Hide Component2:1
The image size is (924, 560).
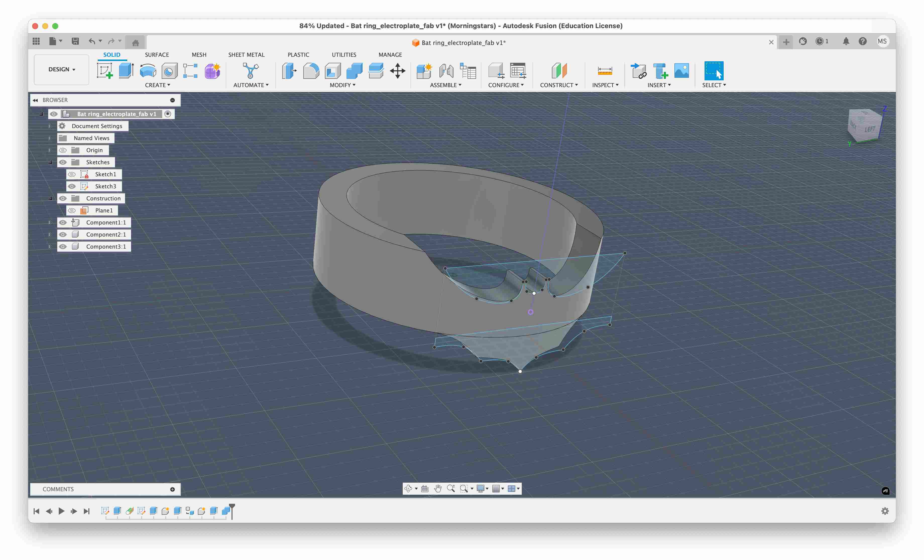pos(63,235)
